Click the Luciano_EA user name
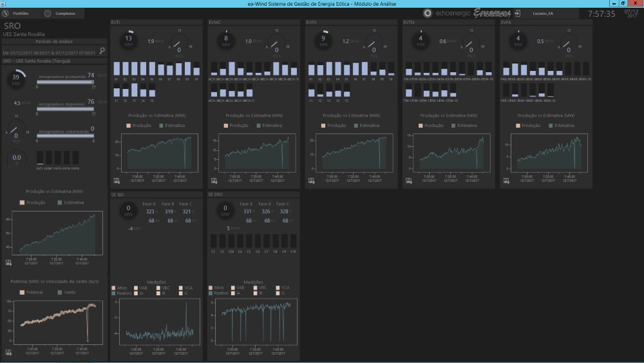 pyautogui.click(x=543, y=14)
